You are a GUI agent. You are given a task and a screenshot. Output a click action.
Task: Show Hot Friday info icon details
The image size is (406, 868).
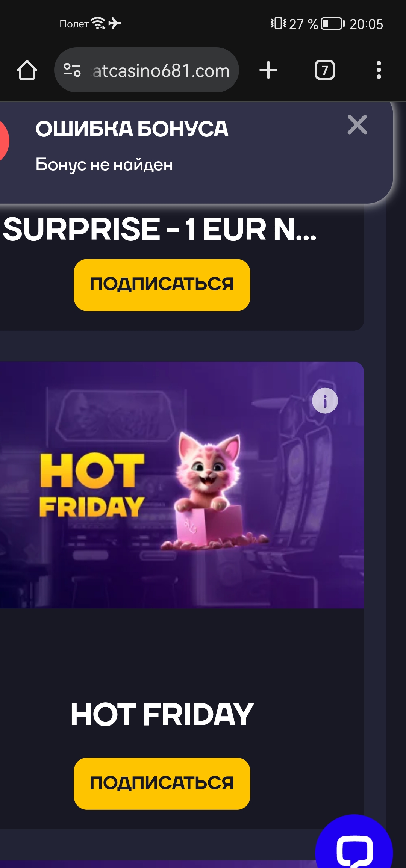(x=325, y=401)
